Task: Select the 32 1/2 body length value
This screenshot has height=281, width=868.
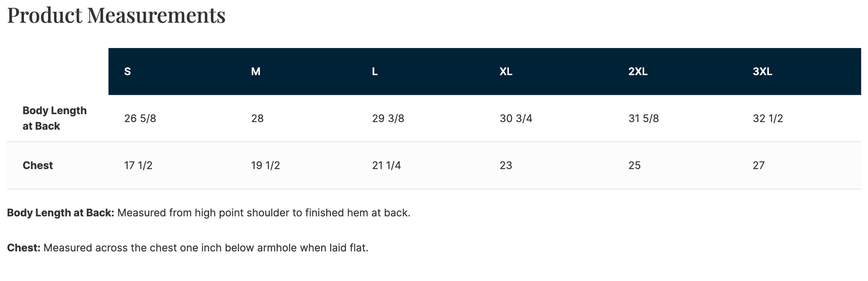Action: (x=768, y=118)
